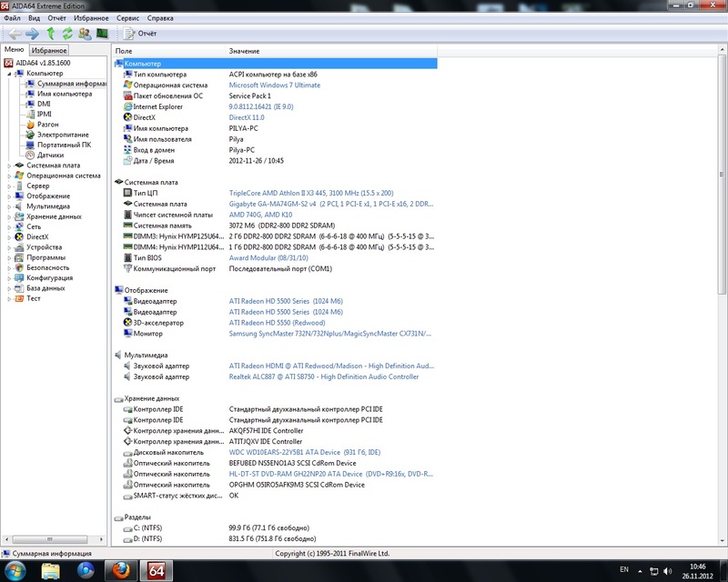Viewport: 728px width, 582px height.
Task: Select Датчики in the tree
Action: point(50,156)
